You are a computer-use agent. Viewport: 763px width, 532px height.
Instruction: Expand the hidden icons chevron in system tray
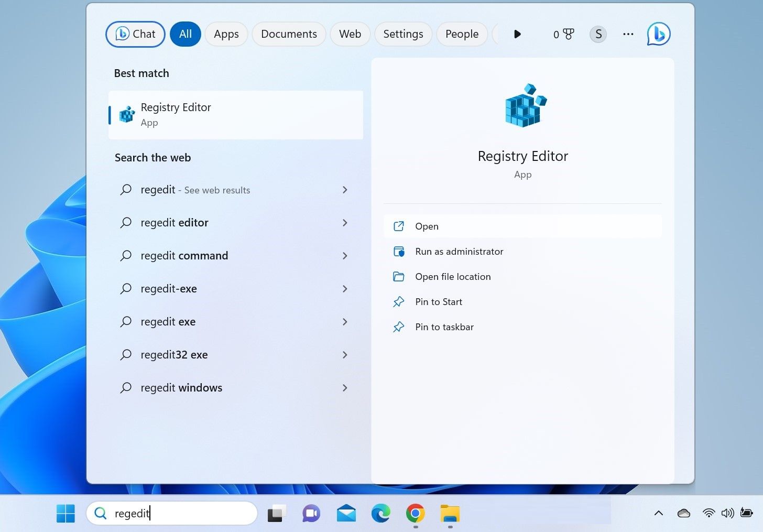pos(658,513)
